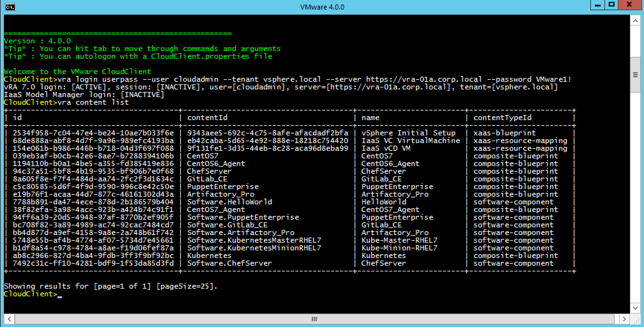The image size is (644, 327).
Task: Click contentId Software.KubernetesMinionRHEL7
Action: (x=254, y=248)
